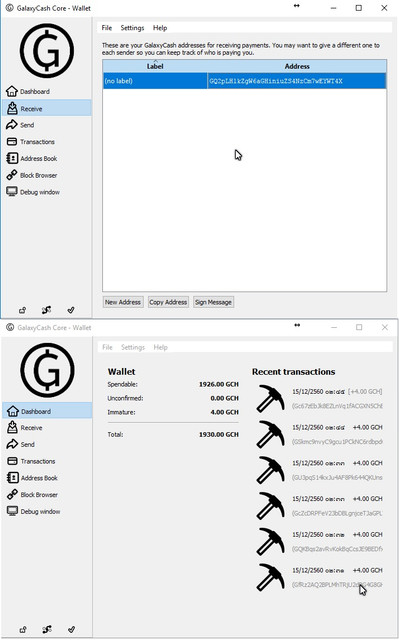Click the Sign Message button

coord(213,302)
